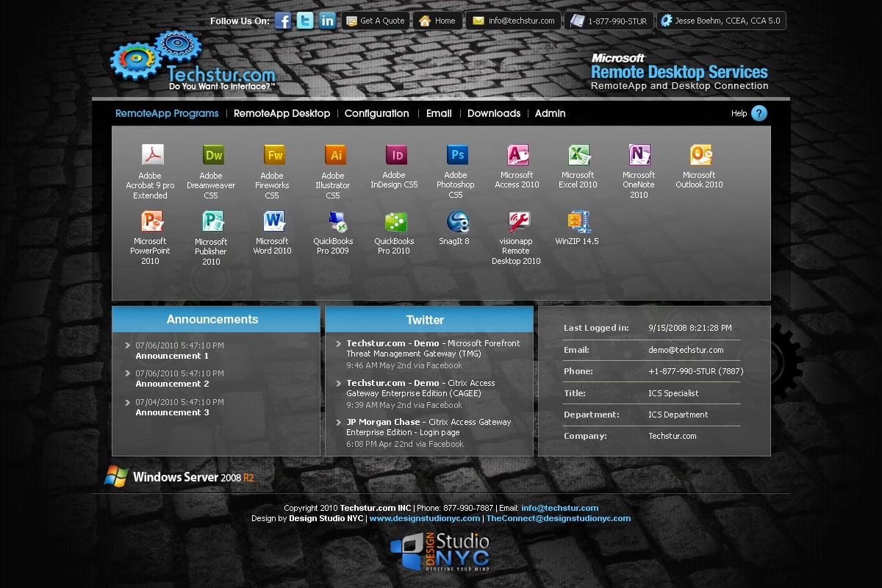882x588 pixels.
Task: Open the Forefront Threat Management Gateway tweet
Action: click(433, 348)
